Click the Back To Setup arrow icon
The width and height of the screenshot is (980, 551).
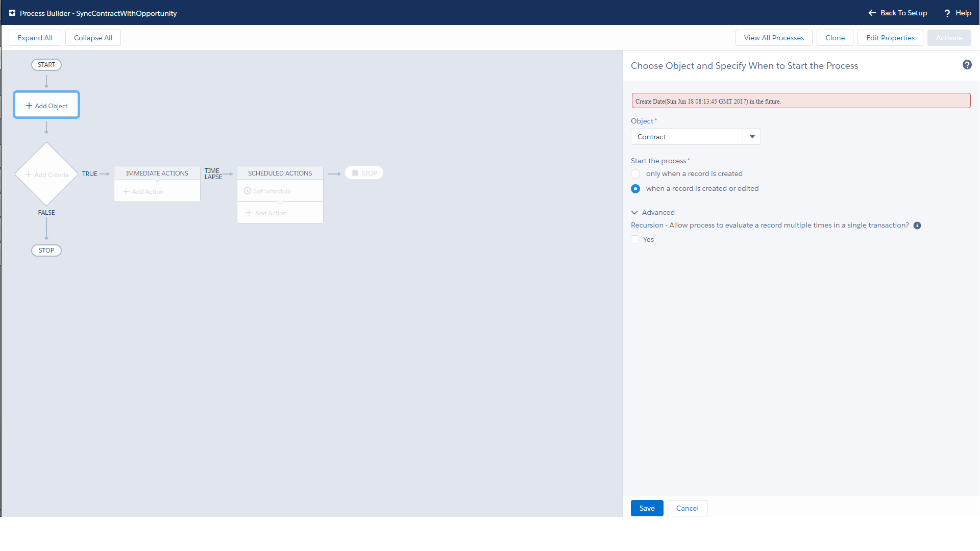point(872,13)
